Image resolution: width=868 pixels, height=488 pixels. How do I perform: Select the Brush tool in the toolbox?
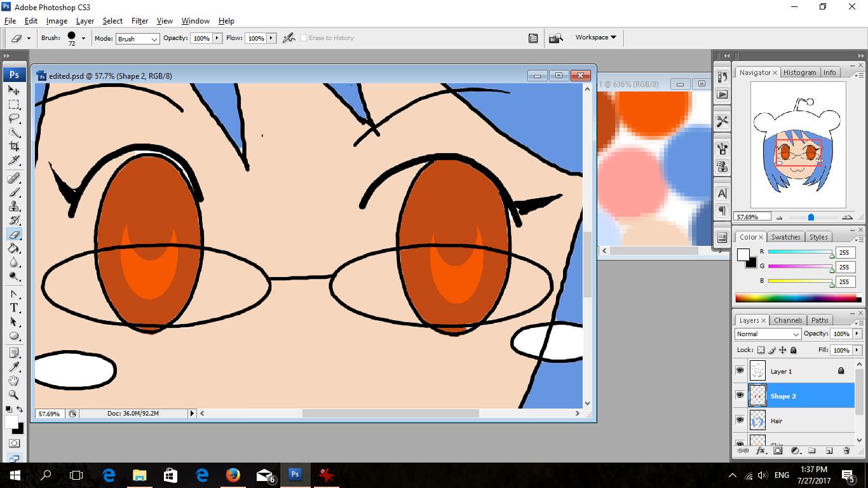[x=14, y=192]
